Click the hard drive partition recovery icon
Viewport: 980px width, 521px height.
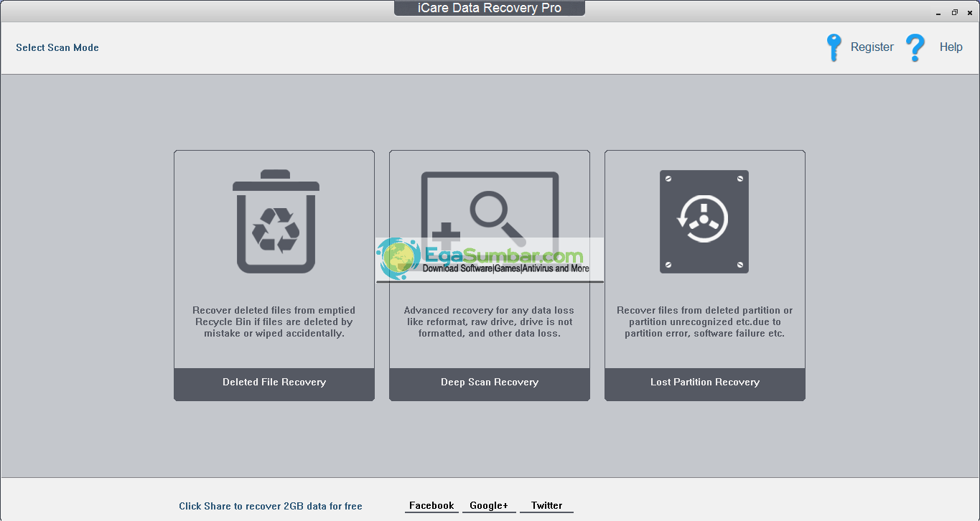704,222
